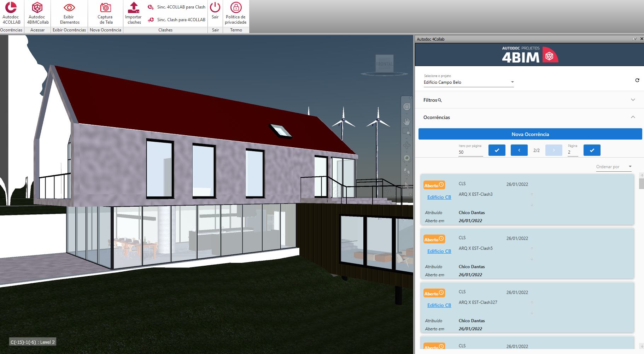Click occurrences list scrollbar down arrow

[x=642, y=346]
